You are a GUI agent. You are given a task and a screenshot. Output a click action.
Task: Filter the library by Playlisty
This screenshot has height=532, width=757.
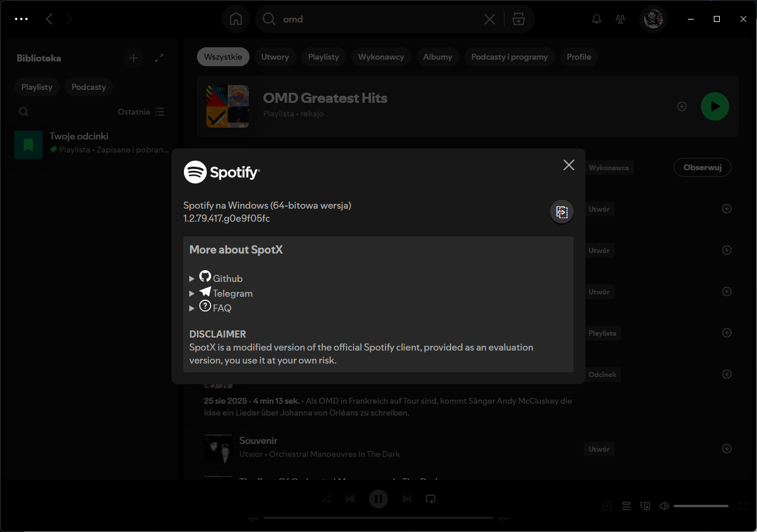[37, 87]
